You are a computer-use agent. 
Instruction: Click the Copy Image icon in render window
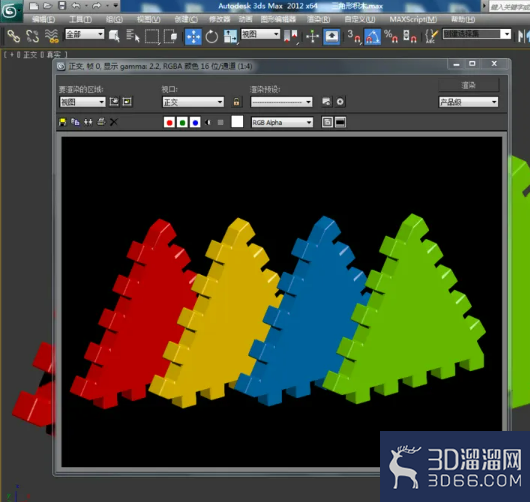pos(75,122)
